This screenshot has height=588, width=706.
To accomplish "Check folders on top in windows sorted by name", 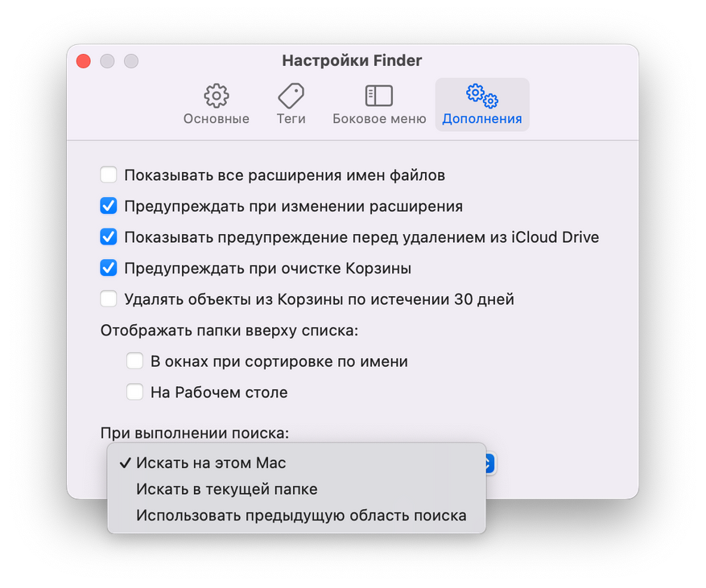I will (x=134, y=361).
